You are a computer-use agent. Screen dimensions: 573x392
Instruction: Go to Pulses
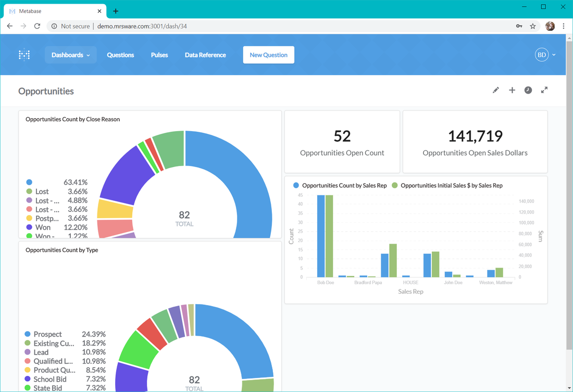coord(159,55)
